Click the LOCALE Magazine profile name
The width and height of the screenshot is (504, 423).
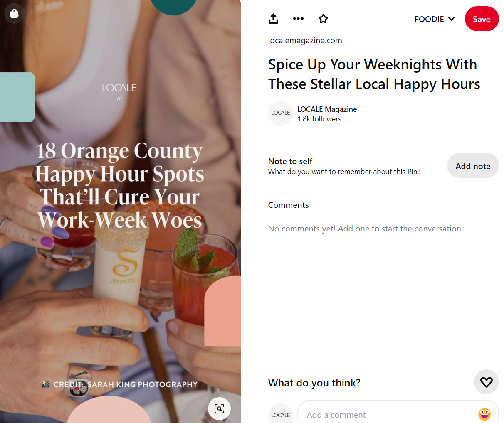[x=327, y=109]
